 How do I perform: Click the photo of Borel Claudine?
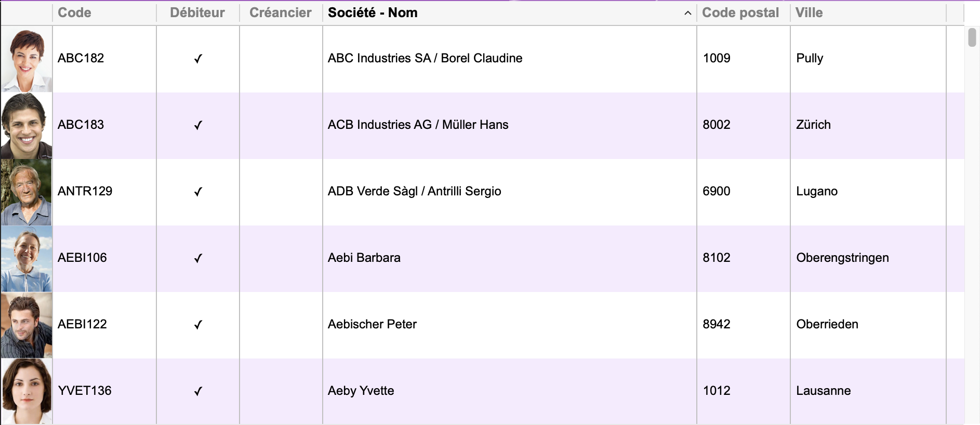point(27,59)
